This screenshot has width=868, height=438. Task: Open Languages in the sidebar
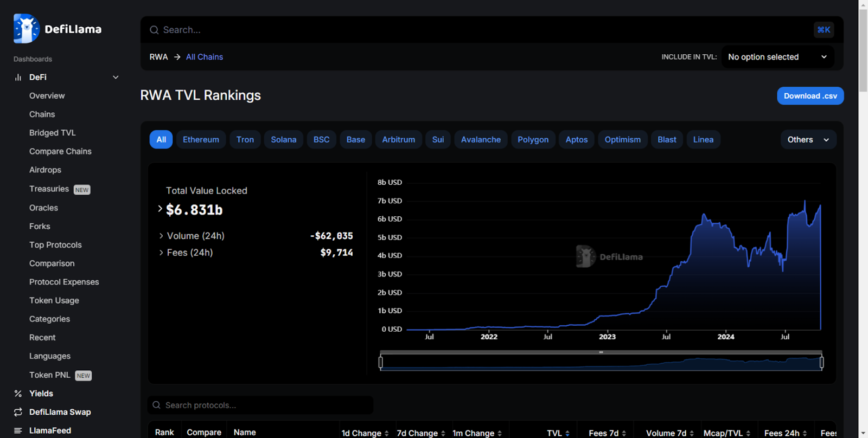pyautogui.click(x=50, y=356)
